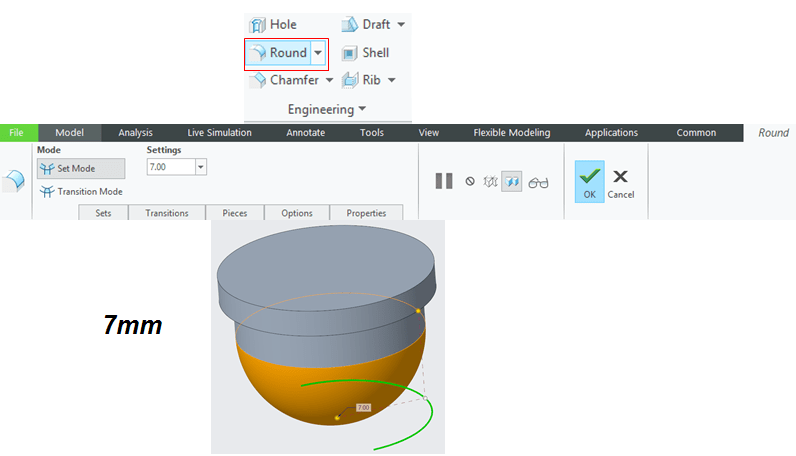Cancel the round feature
This screenshot has height=456, width=796.
click(621, 182)
